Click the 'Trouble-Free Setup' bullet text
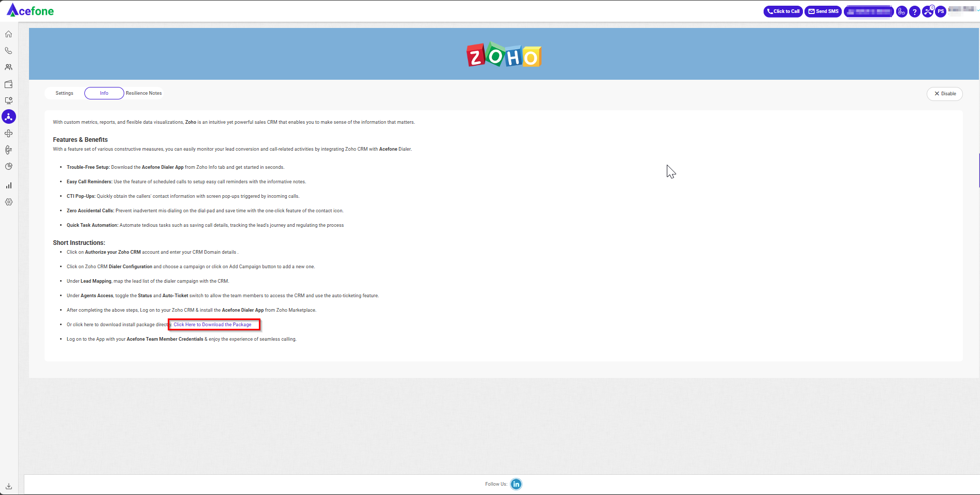This screenshot has height=495, width=980. pyautogui.click(x=175, y=167)
